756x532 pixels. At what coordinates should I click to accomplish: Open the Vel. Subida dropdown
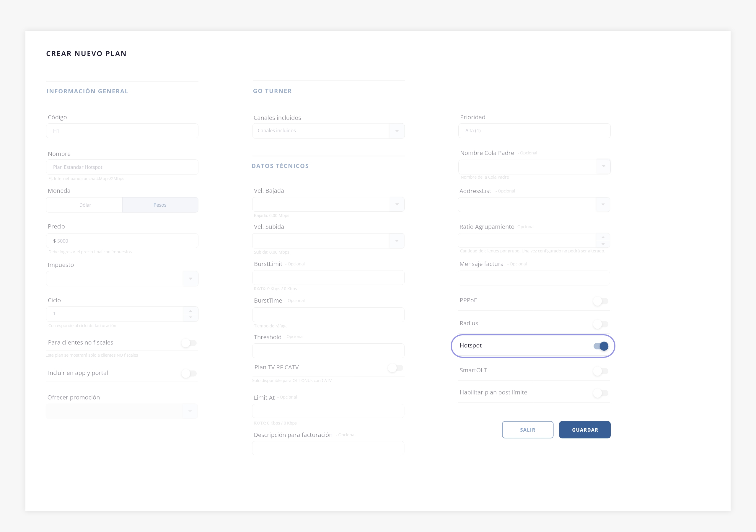click(x=397, y=241)
